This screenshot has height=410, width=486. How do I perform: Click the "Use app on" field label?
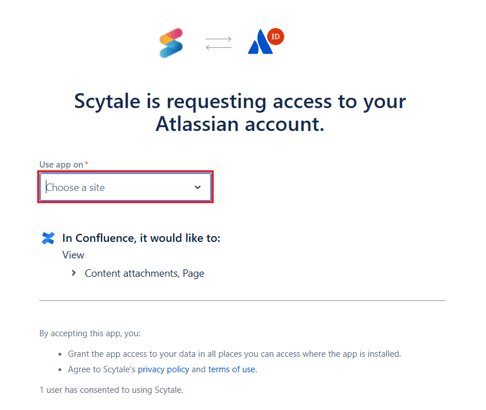coord(61,165)
